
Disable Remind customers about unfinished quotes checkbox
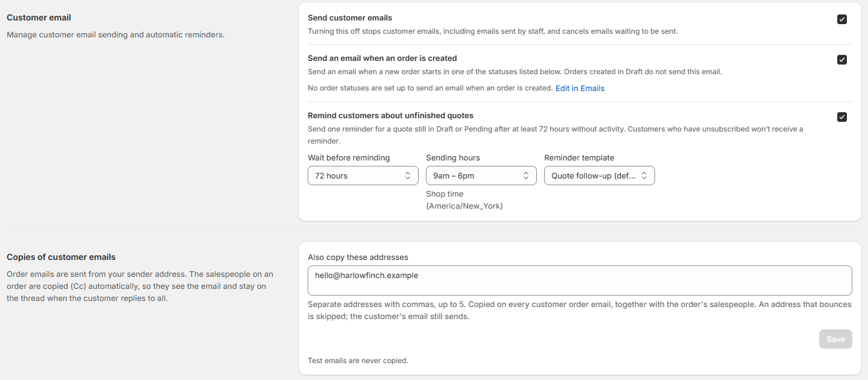(842, 117)
